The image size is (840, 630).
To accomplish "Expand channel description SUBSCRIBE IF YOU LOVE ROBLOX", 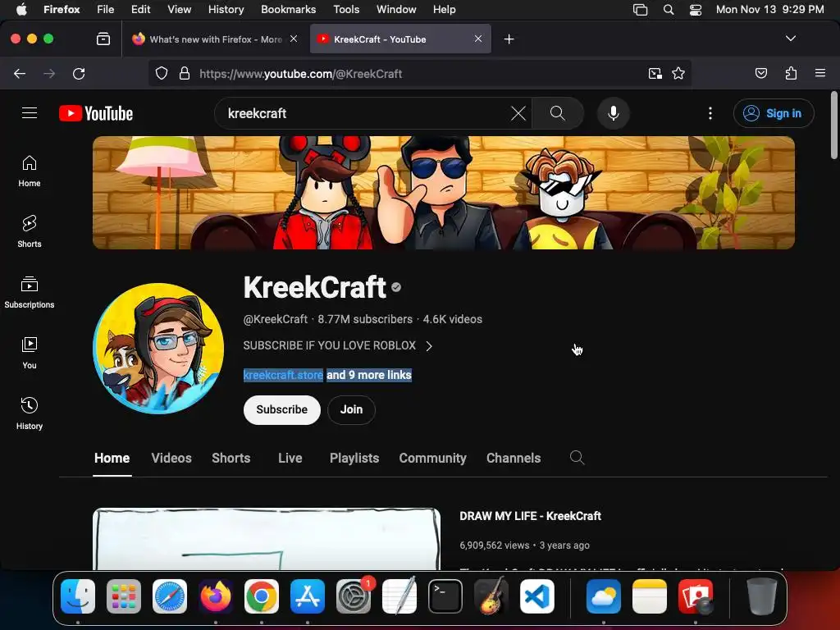I will [337, 345].
